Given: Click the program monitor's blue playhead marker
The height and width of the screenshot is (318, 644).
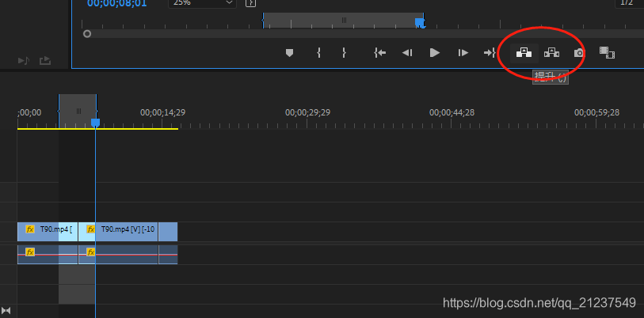Looking at the screenshot, I should [x=419, y=23].
